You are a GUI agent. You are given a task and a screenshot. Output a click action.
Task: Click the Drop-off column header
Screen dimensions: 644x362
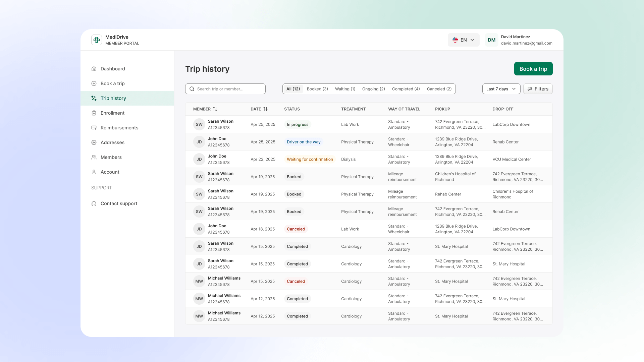[x=503, y=109]
